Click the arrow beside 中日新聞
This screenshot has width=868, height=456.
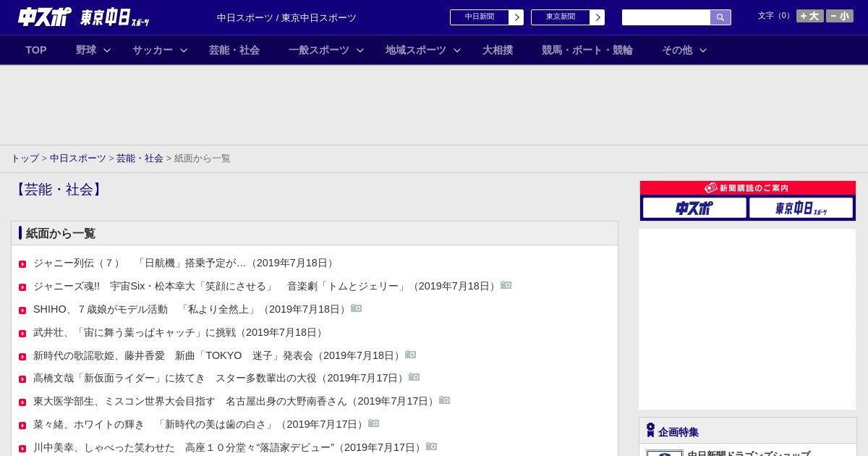pos(516,17)
